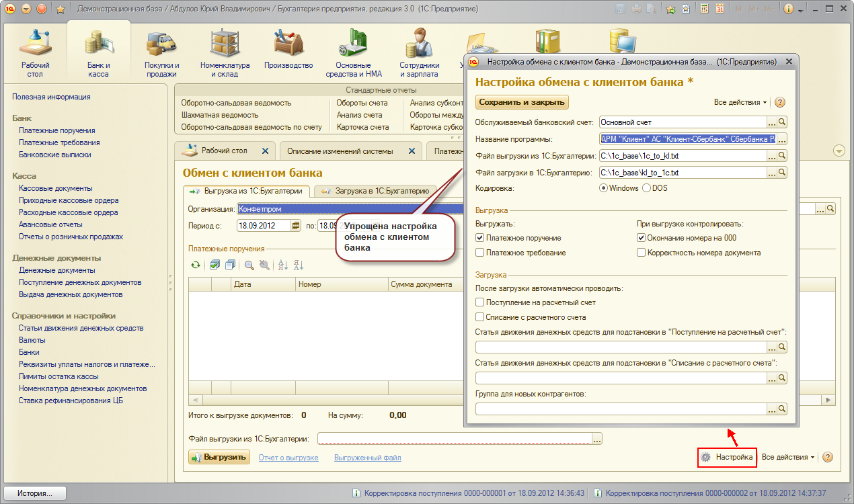This screenshot has width=854, height=504.
Task: Check Списание с расчетного счета
Action: 479,317
